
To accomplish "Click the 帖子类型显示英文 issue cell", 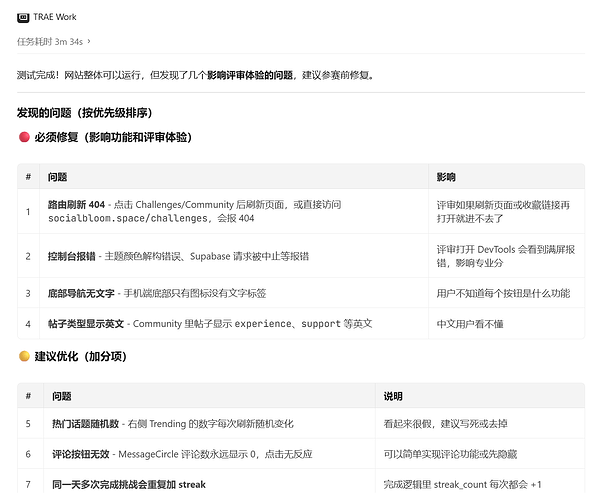I will [x=234, y=324].
